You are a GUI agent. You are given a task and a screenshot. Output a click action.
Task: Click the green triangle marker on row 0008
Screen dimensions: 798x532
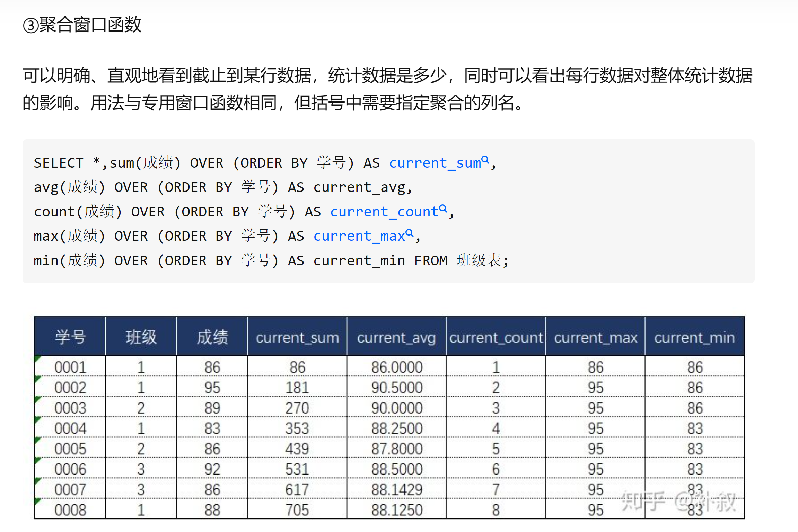click(x=37, y=502)
